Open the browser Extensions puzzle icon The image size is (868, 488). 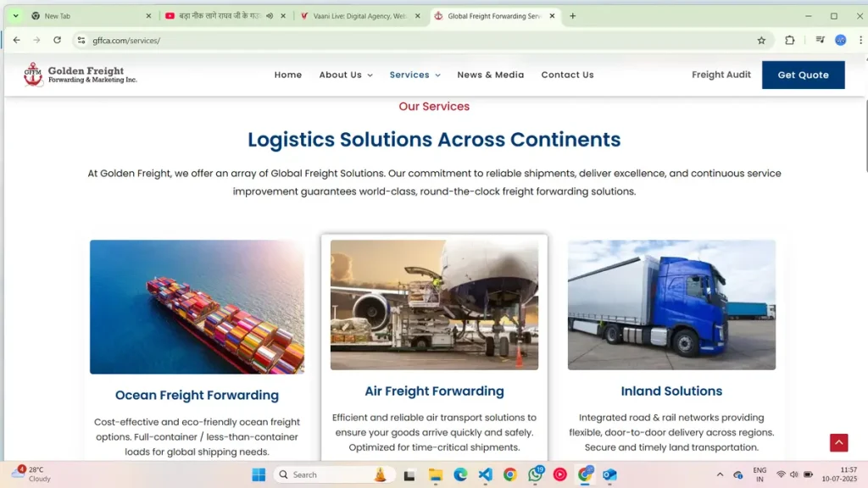coord(789,41)
